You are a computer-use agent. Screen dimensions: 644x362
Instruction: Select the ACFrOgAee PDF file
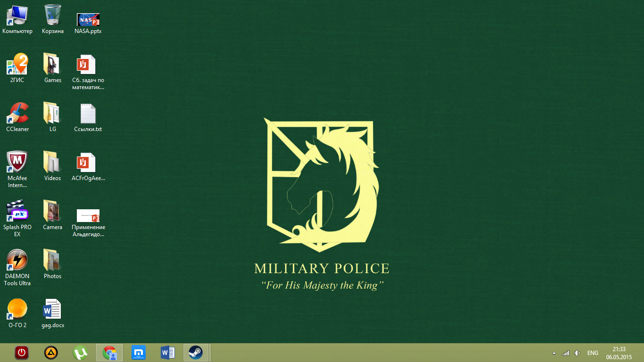tap(88, 166)
